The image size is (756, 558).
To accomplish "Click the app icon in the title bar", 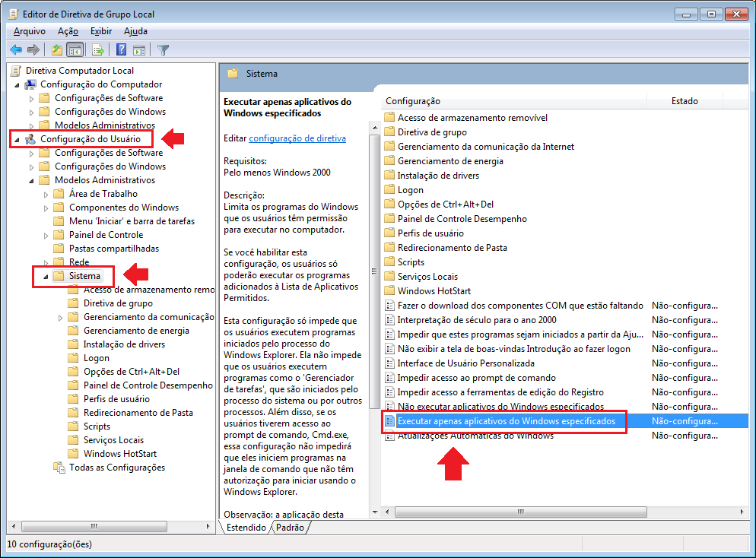I will coord(14,14).
